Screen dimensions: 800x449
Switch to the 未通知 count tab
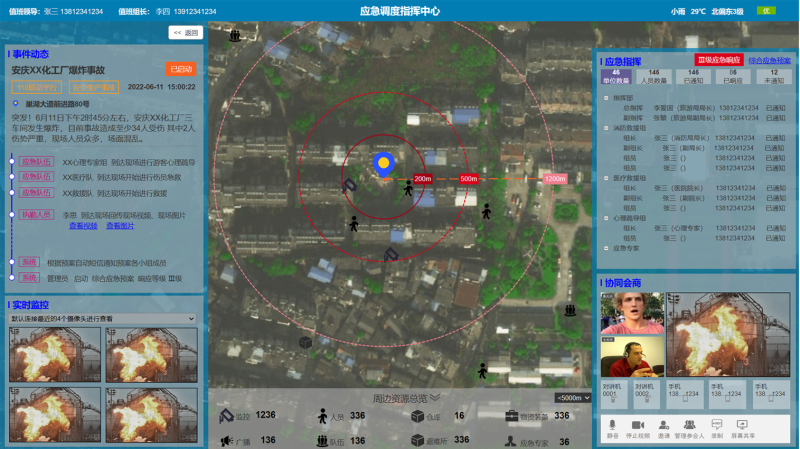tap(773, 76)
